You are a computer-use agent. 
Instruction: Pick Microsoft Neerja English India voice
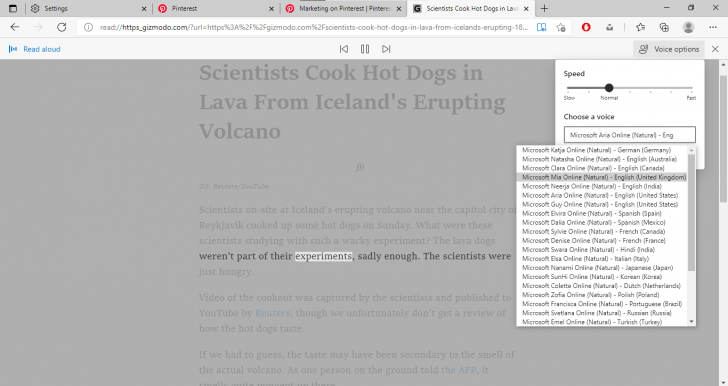(x=602, y=186)
